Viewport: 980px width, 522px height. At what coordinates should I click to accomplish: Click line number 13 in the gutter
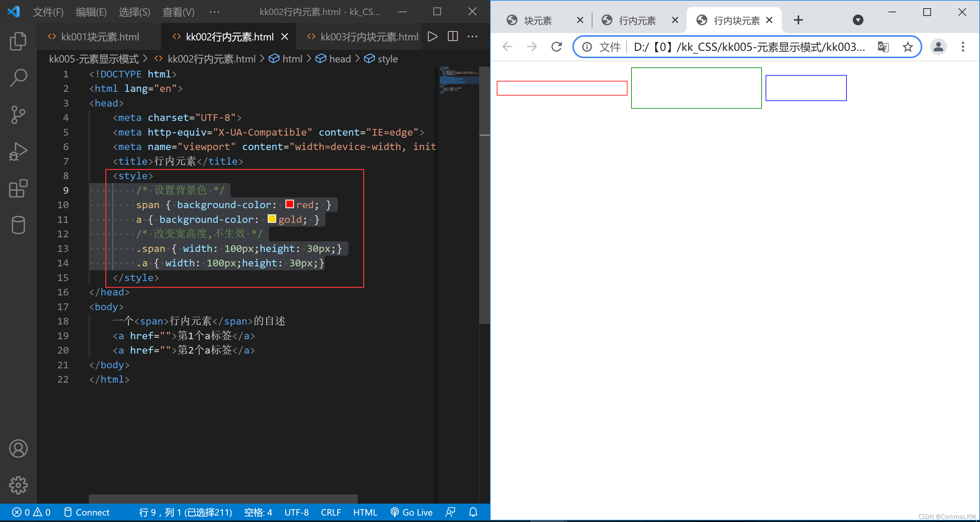pyautogui.click(x=63, y=248)
